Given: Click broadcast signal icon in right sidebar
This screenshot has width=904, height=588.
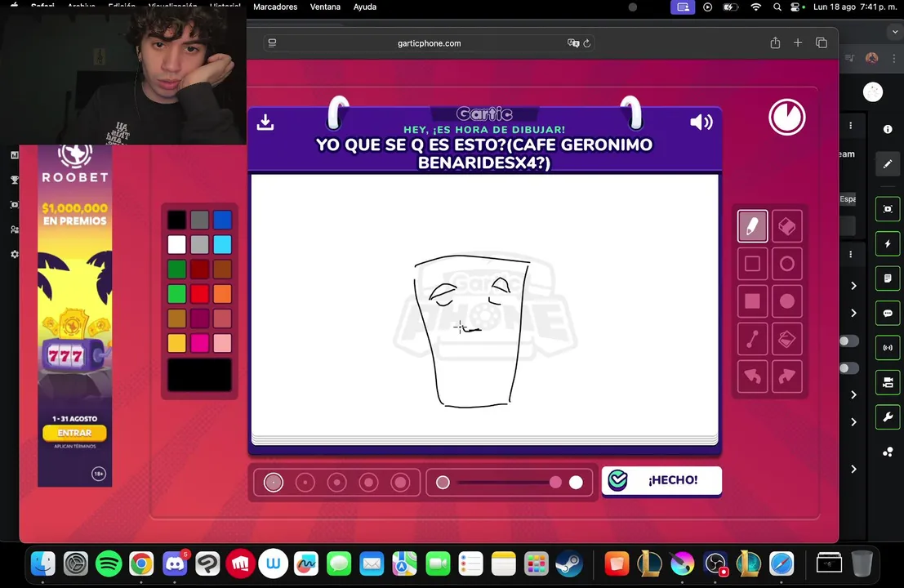Looking at the screenshot, I should click(888, 348).
